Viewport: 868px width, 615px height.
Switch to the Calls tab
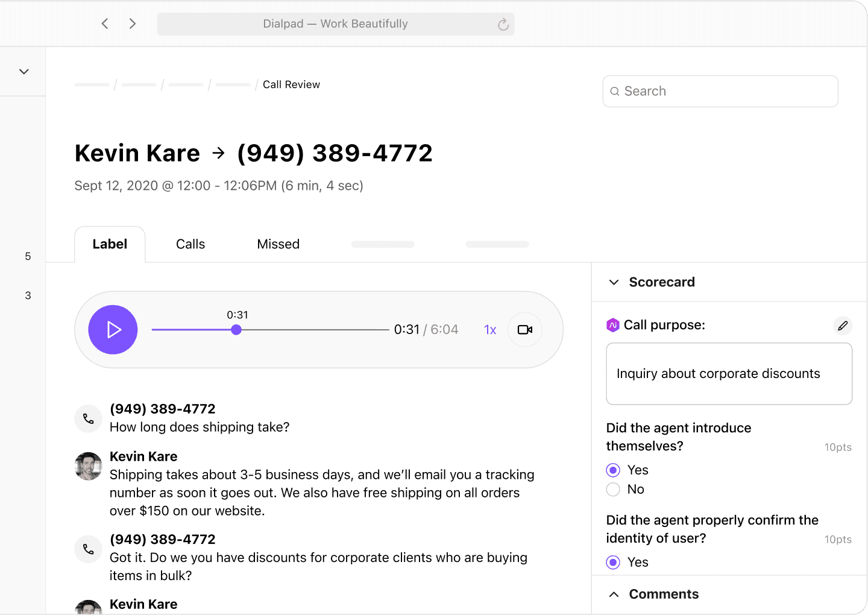click(190, 244)
